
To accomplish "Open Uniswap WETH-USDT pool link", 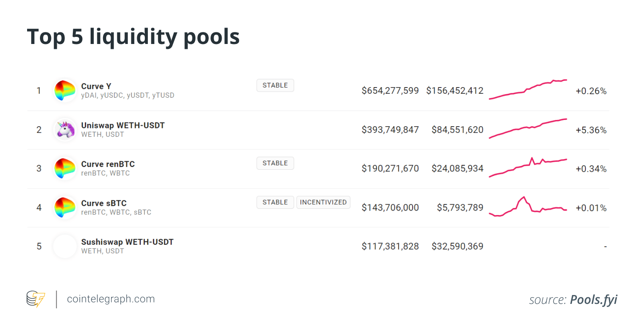I will click(x=123, y=125).
